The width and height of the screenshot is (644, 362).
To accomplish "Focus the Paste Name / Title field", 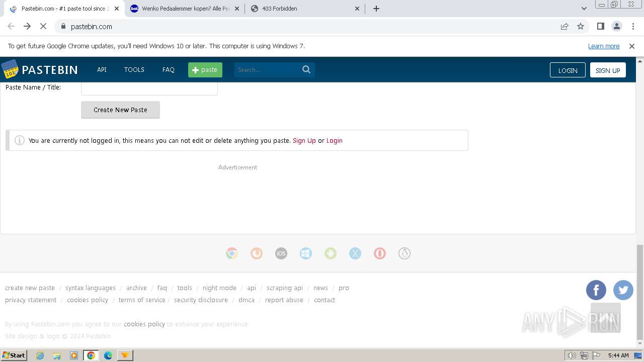I will (x=149, y=89).
